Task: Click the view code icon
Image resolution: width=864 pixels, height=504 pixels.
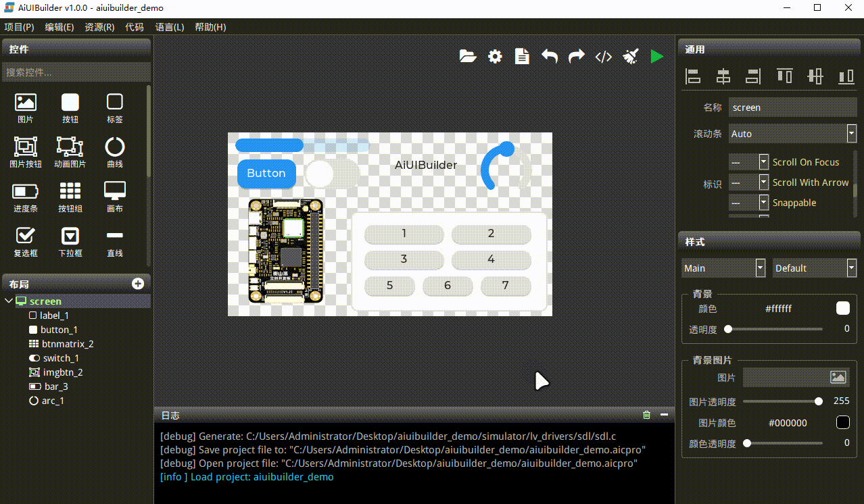Action: [603, 57]
